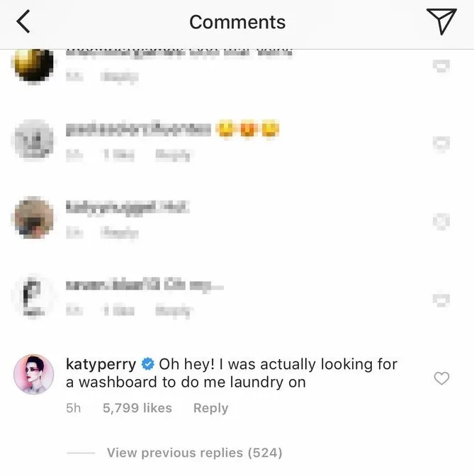This screenshot has width=474, height=476.
Task: Click the katyperry username
Action: coord(101,364)
